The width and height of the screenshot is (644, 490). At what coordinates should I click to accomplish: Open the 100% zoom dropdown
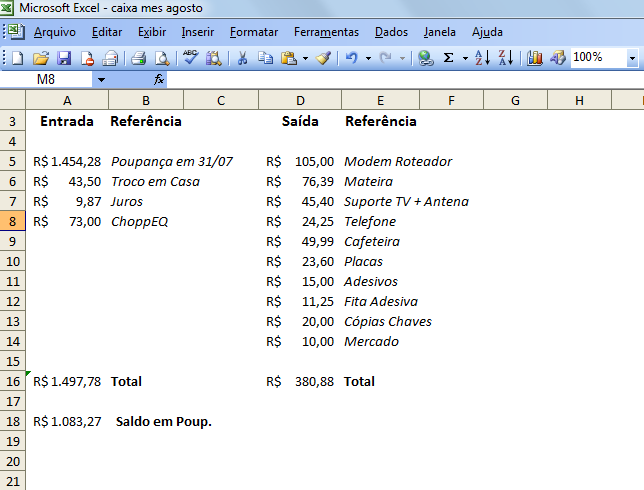click(x=632, y=58)
